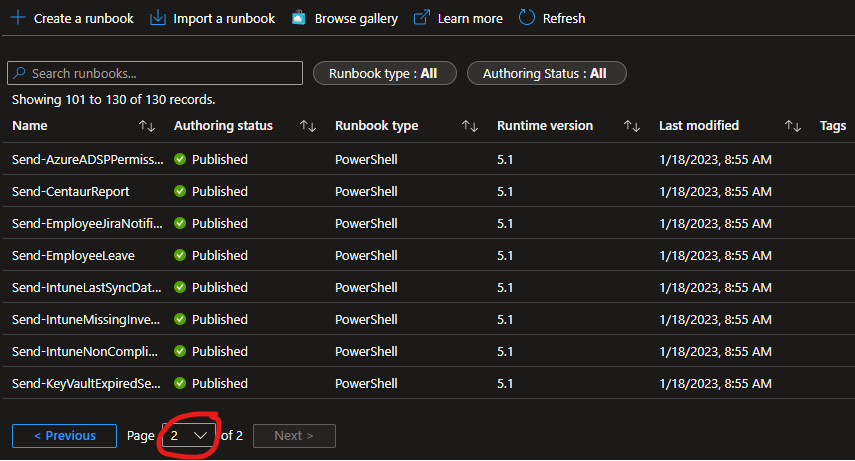Sort by Name using its arrows icon
855x461 pixels.
pyautogui.click(x=147, y=126)
